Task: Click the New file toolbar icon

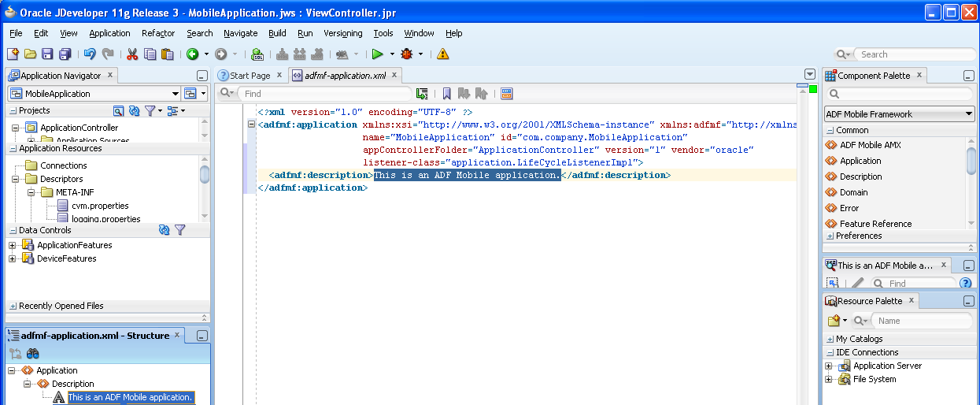Action: click(13, 54)
